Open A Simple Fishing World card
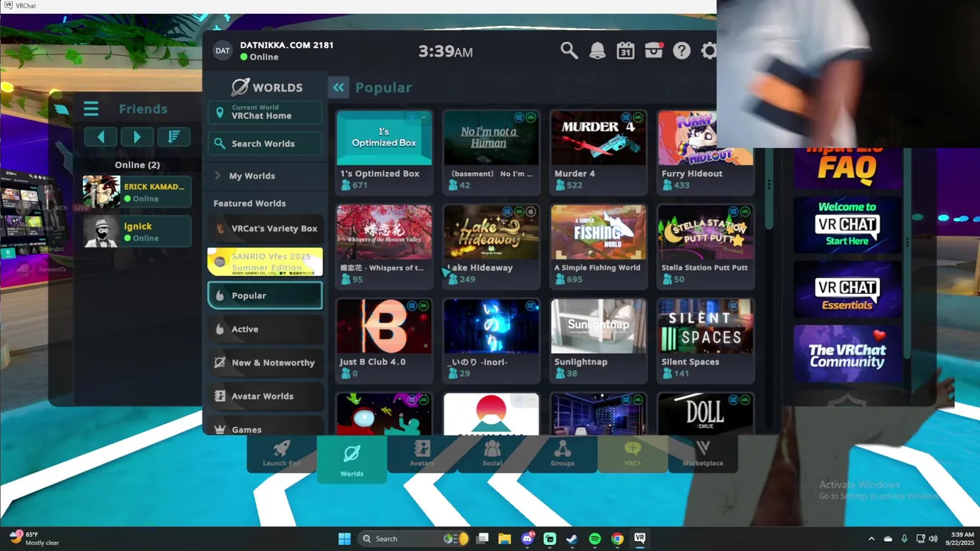 [599, 246]
